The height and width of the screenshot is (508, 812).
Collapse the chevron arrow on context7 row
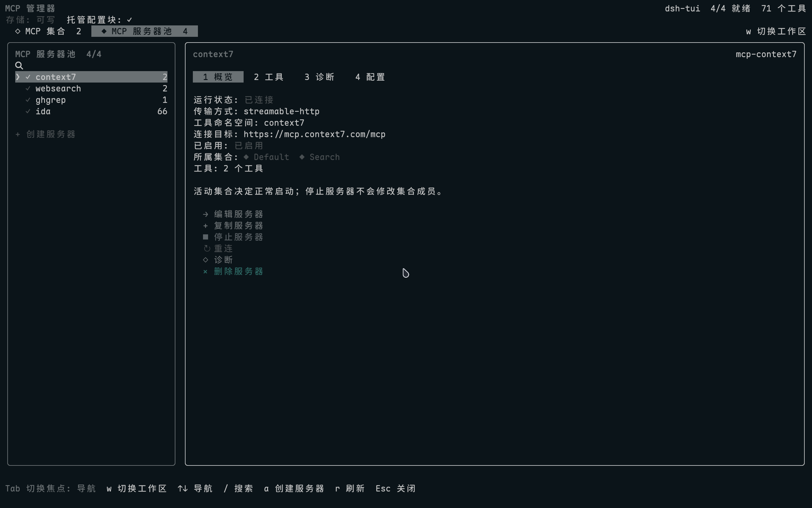pos(18,77)
